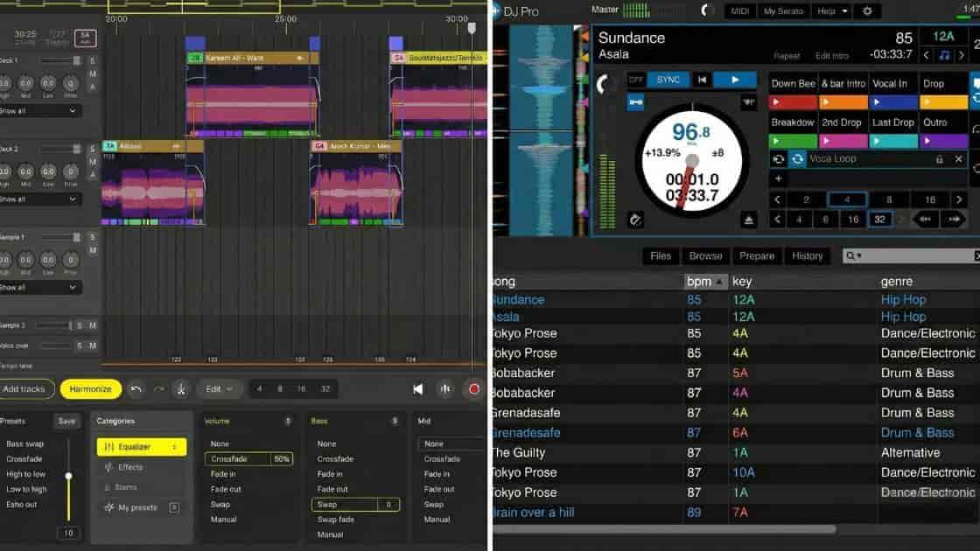
Task: Open the History tab
Action: coord(808,255)
